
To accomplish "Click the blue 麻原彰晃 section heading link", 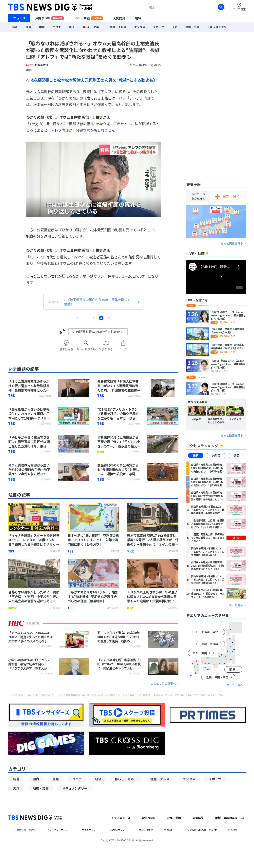I will [91, 80].
